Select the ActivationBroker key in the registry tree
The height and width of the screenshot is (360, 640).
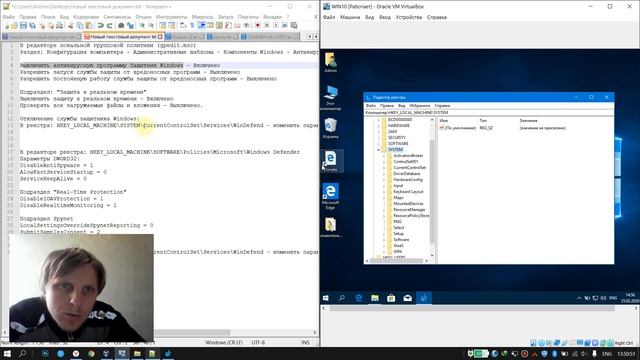(x=408, y=156)
